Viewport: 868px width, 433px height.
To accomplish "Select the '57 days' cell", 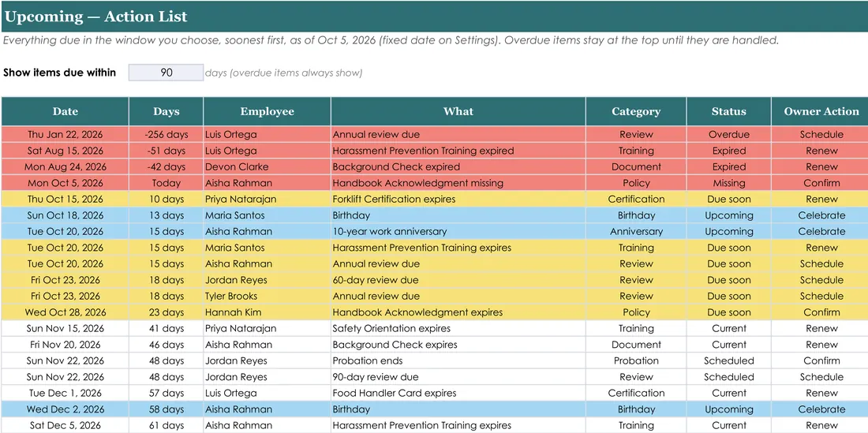I will tap(166, 394).
